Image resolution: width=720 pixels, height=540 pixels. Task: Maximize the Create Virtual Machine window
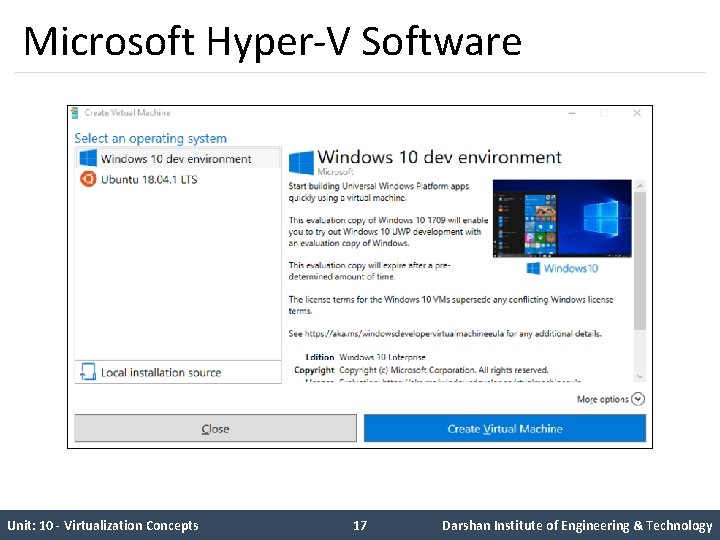tap(604, 113)
